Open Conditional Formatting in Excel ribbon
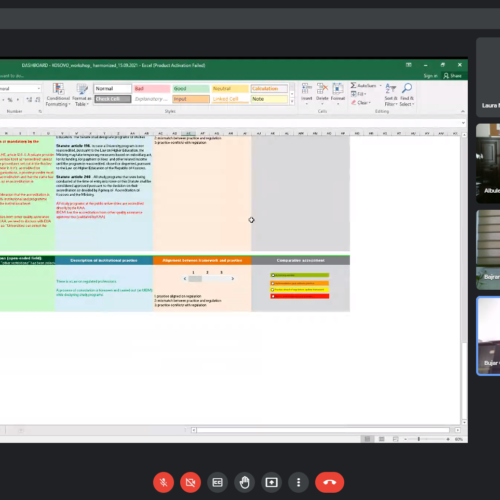Image resolution: width=500 pixels, height=500 pixels. (58, 95)
